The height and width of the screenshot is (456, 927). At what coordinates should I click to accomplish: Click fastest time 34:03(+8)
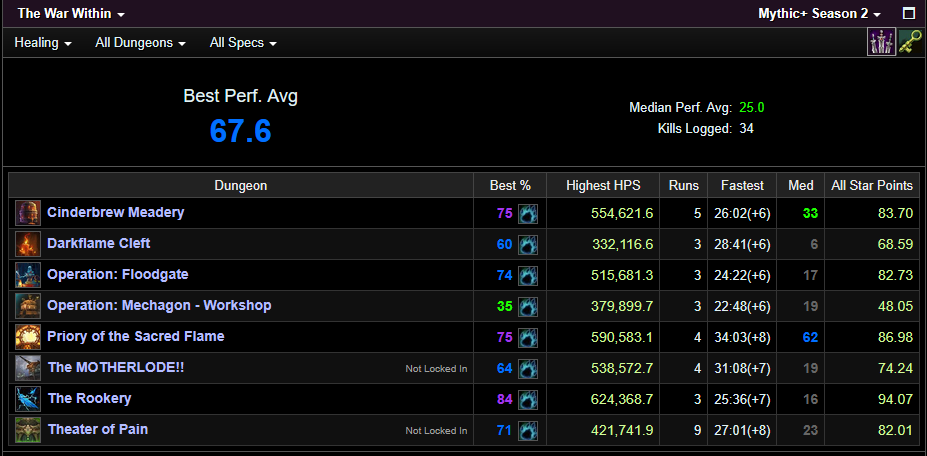(x=743, y=337)
